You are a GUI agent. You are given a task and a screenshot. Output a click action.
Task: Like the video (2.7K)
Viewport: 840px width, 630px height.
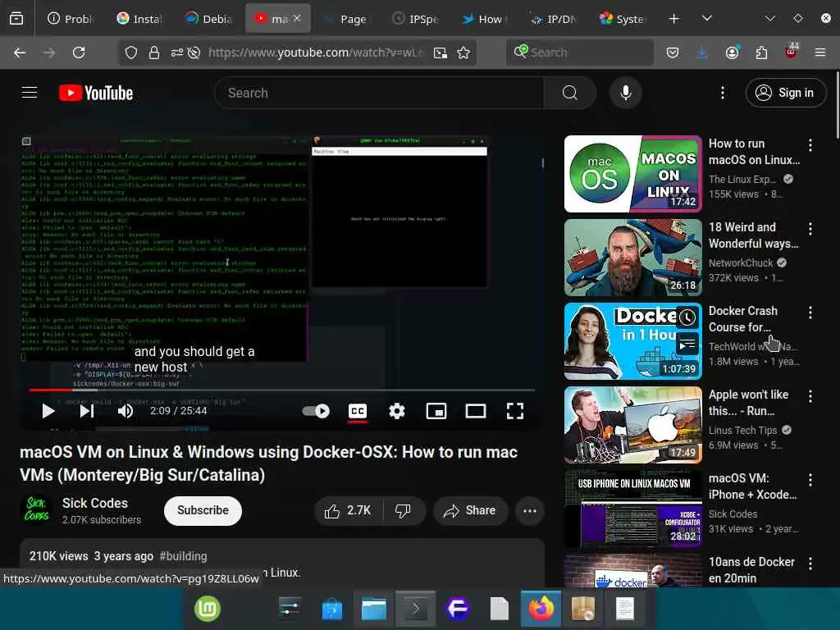click(x=348, y=510)
